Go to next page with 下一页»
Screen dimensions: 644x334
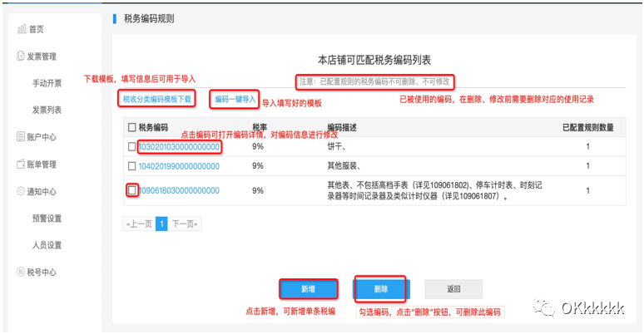pos(185,223)
